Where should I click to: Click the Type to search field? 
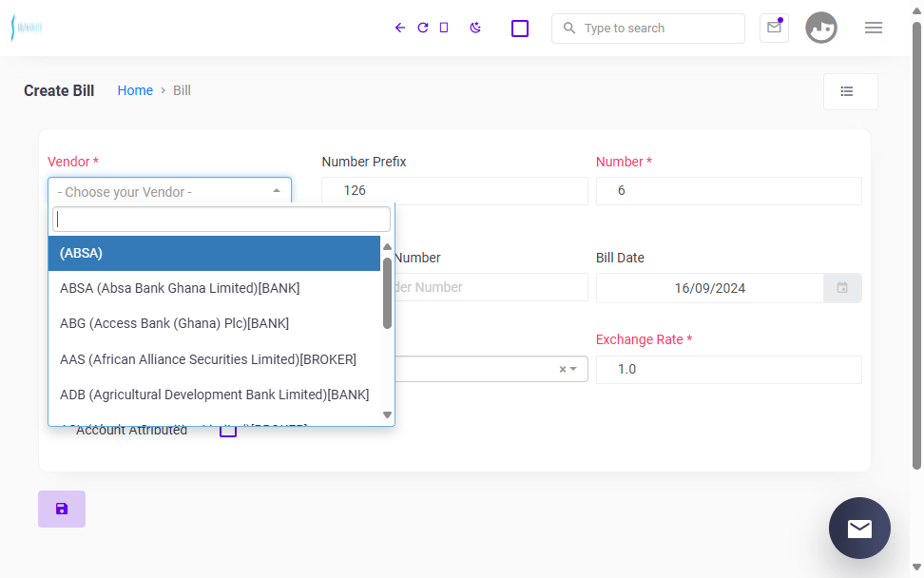[x=648, y=29]
